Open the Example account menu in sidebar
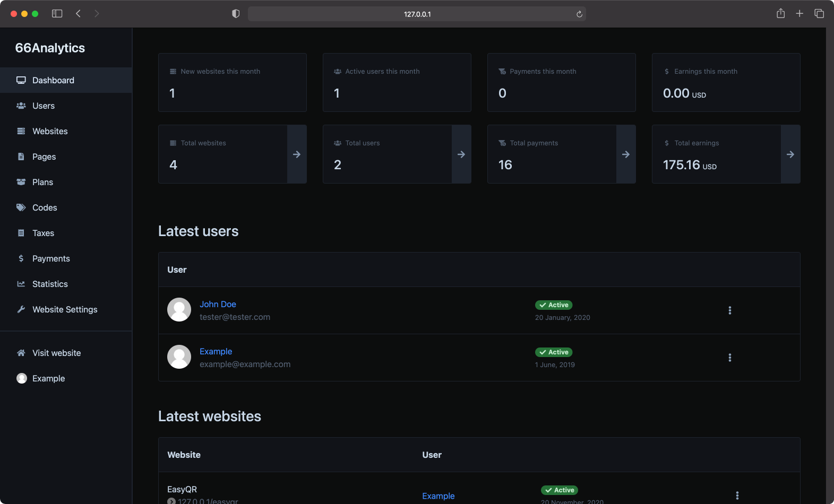 point(66,378)
